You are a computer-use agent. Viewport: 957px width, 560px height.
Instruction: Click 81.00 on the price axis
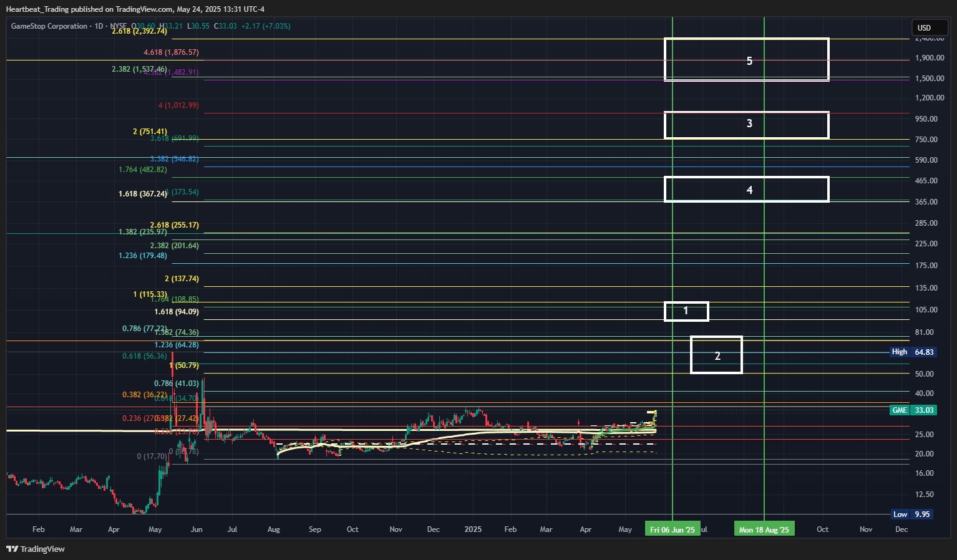925,332
